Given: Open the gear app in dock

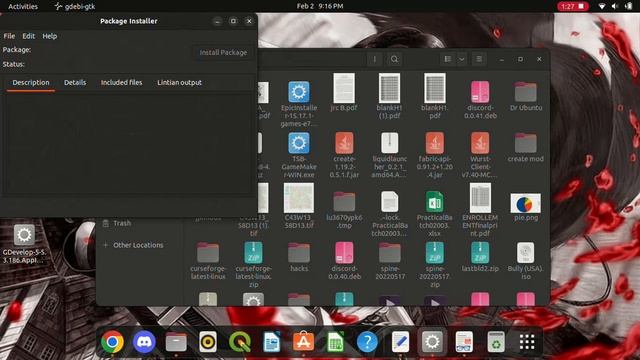Looking at the screenshot, I should tap(432, 342).
